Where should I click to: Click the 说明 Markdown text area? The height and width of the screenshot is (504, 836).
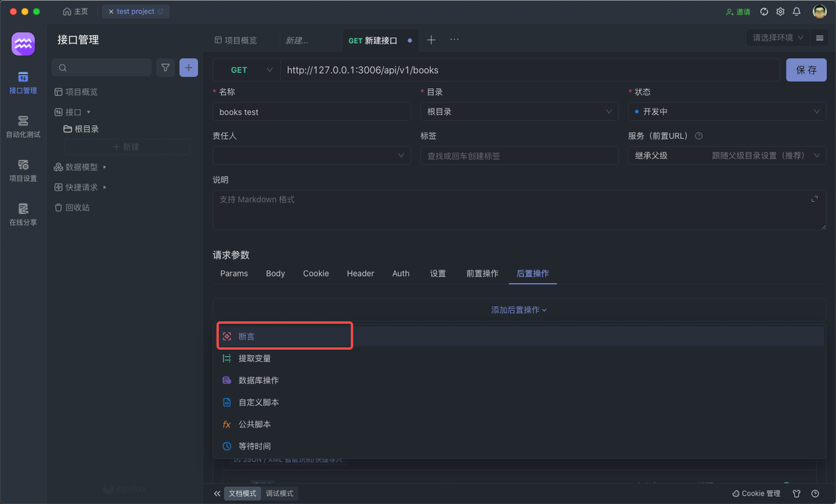point(519,210)
